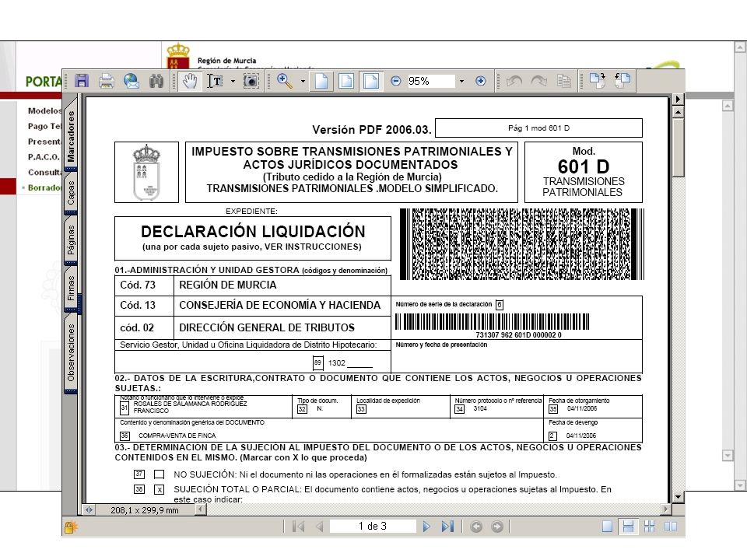Uncheck the SUJECIÓN TOTAL O PARCIAL box
The height and width of the screenshot is (560, 747).
click(159, 489)
